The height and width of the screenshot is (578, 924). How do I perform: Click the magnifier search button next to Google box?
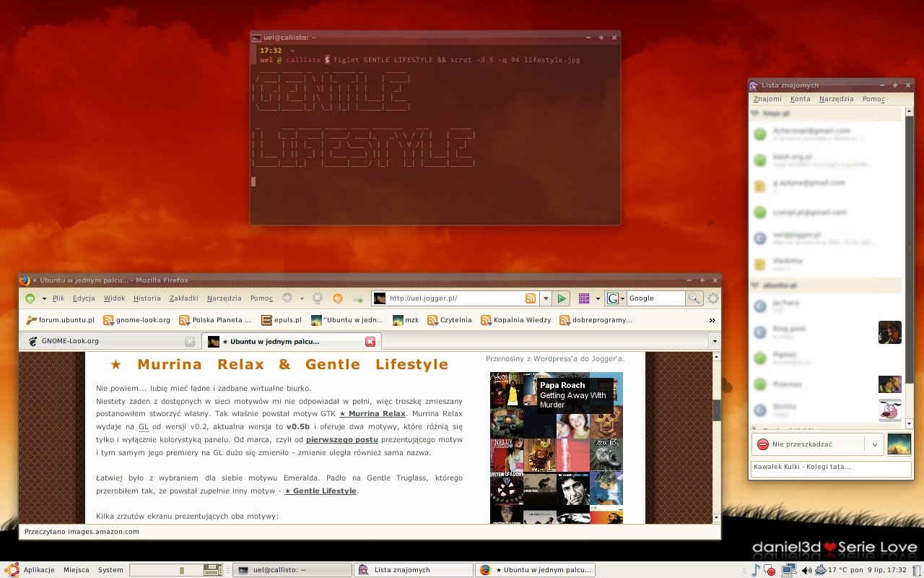coord(694,298)
